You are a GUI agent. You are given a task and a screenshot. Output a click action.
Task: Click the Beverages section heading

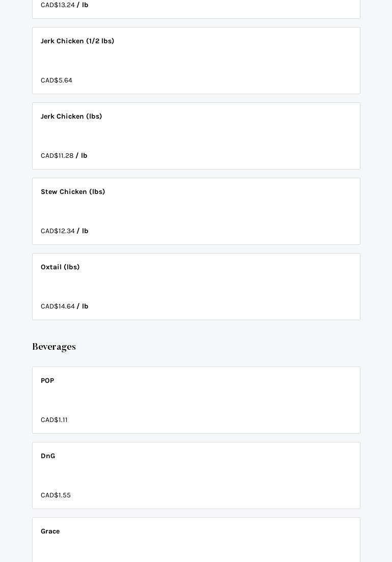pos(54,347)
